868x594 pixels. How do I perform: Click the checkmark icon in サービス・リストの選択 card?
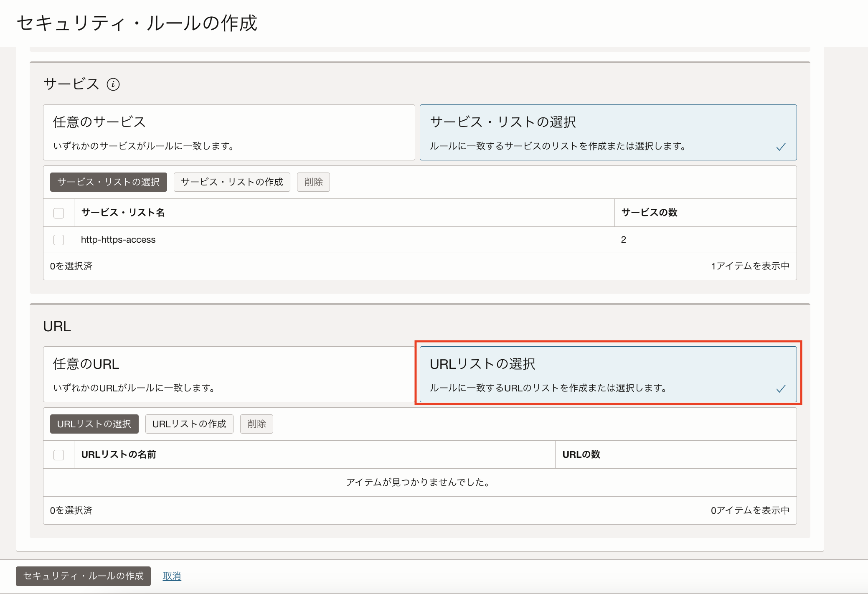(x=781, y=147)
